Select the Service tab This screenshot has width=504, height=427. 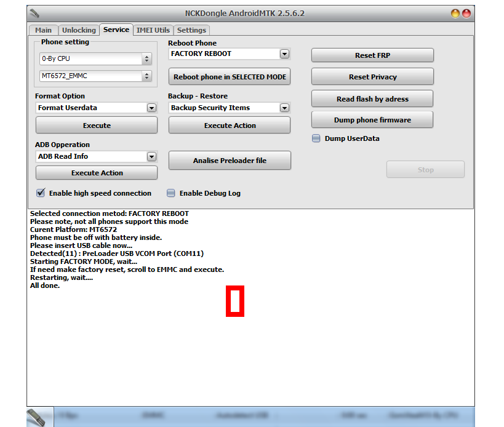pyautogui.click(x=116, y=30)
